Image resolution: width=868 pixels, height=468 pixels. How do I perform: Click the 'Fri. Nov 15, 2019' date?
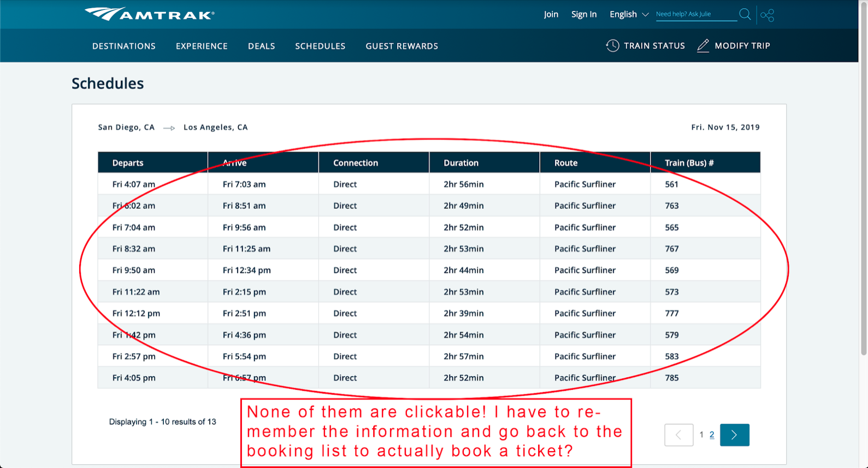click(725, 127)
